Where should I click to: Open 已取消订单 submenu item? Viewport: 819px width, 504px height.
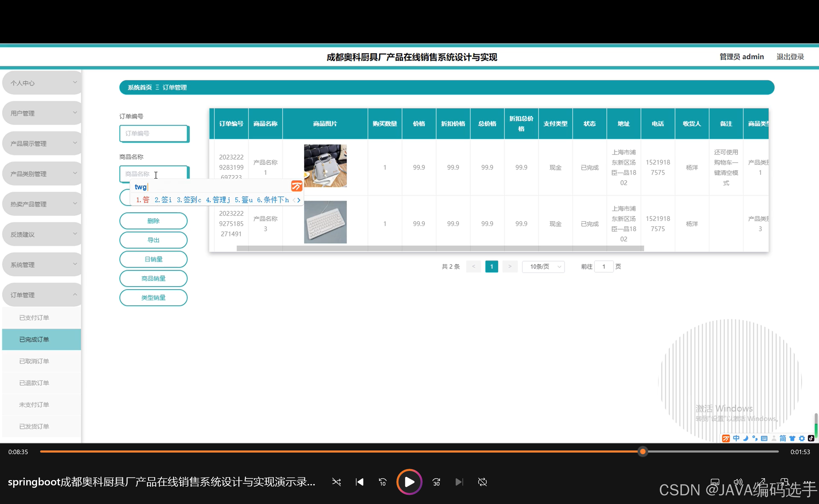tap(42, 361)
